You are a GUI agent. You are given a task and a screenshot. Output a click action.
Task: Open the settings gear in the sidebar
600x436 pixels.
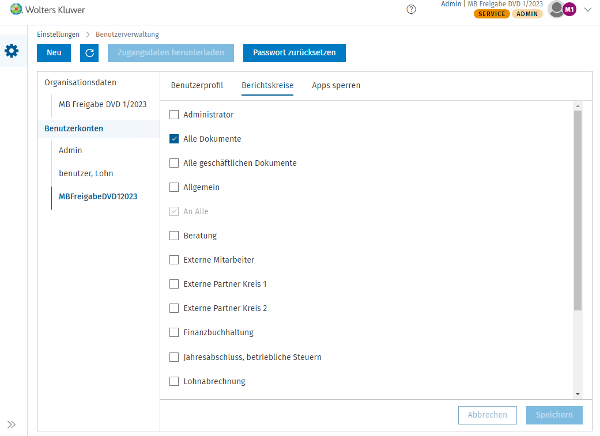(11, 51)
